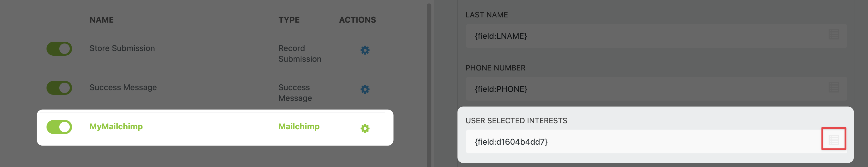Image resolution: width=868 pixels, height=167 pixels.
Task: Click the ACTIONS column header
Action: (x=357, y=20)
